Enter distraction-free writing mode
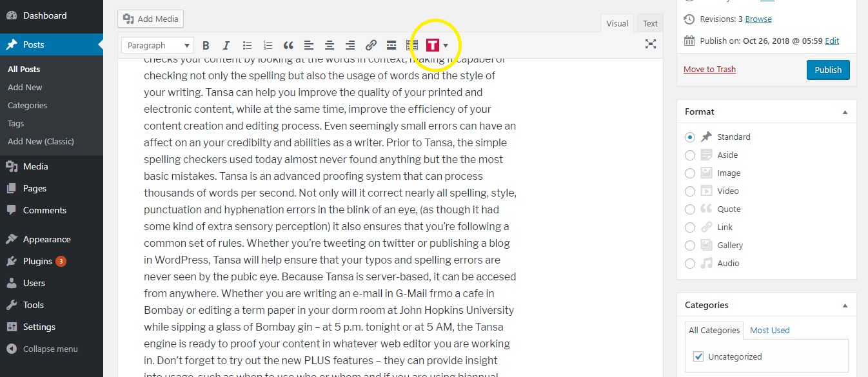This screenshot has width=868, height=377. 651,44
